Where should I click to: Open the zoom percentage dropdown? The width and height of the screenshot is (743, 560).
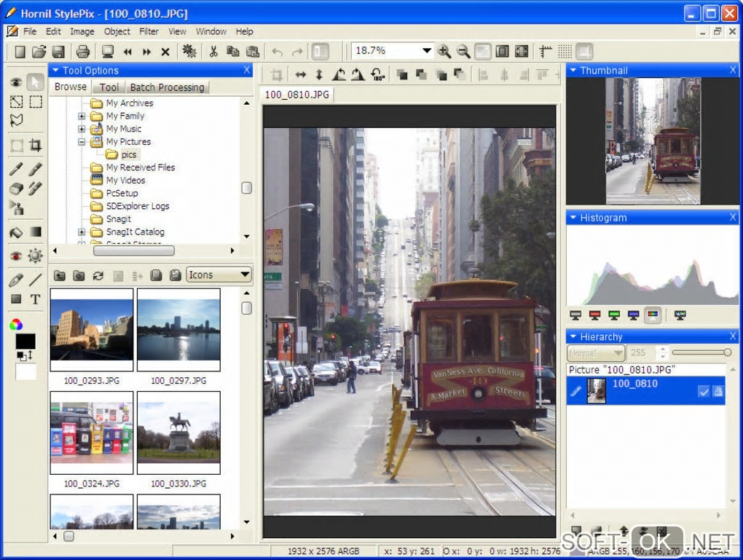[426, 51]
